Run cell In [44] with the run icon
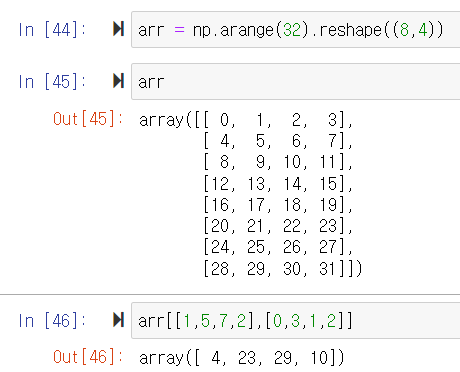The height and width of the screenshot is (372, 460). (x=119, y=29)
